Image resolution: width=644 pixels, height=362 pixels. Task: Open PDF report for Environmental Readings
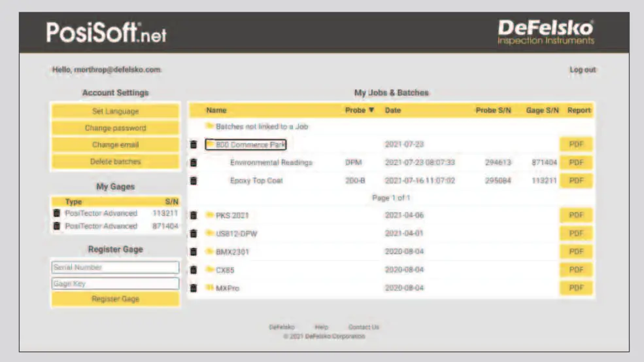pos(576,162)
